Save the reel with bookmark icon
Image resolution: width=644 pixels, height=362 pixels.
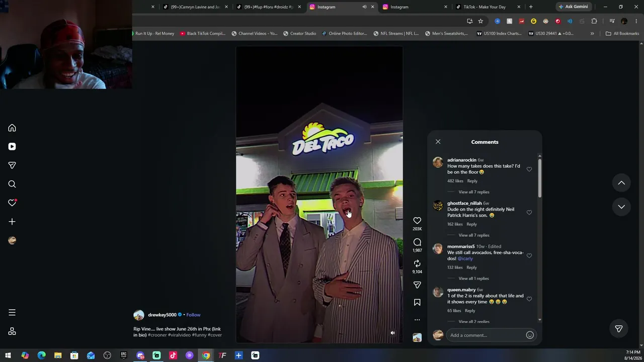[417, 302]
